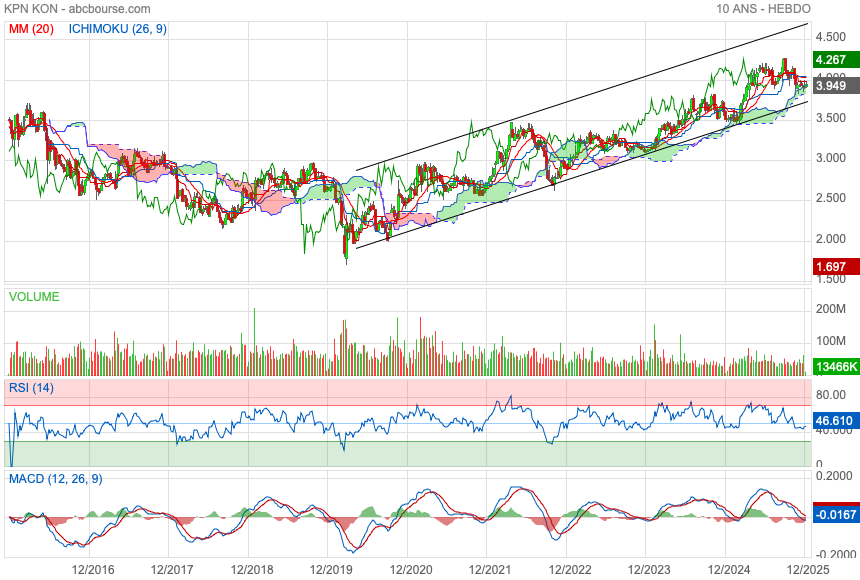Select the blue 46.610 RSI value tag
Viewport: 860px width, 580px height.
point(834,421)
